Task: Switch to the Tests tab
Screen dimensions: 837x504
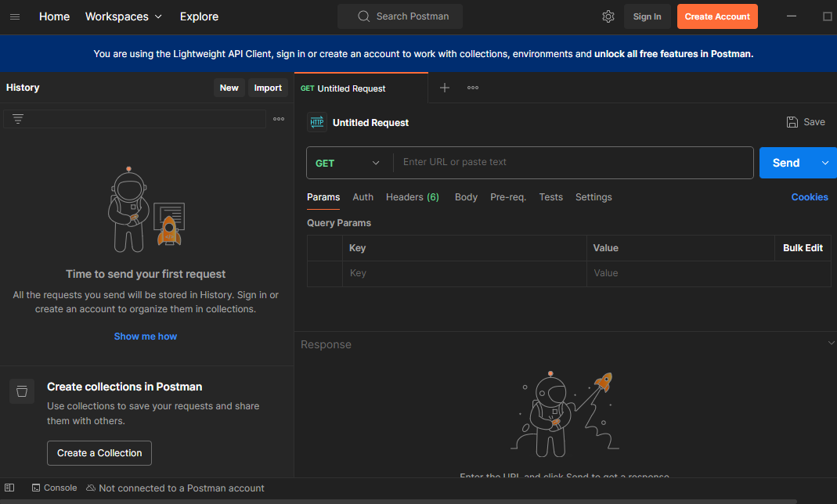Action: (x=551, y=196)
